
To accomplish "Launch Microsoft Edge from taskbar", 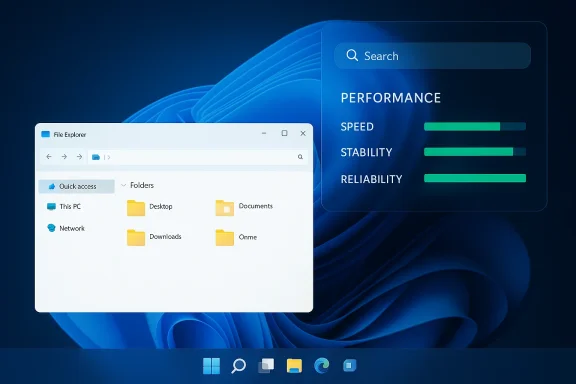I will tap(322, 365).
